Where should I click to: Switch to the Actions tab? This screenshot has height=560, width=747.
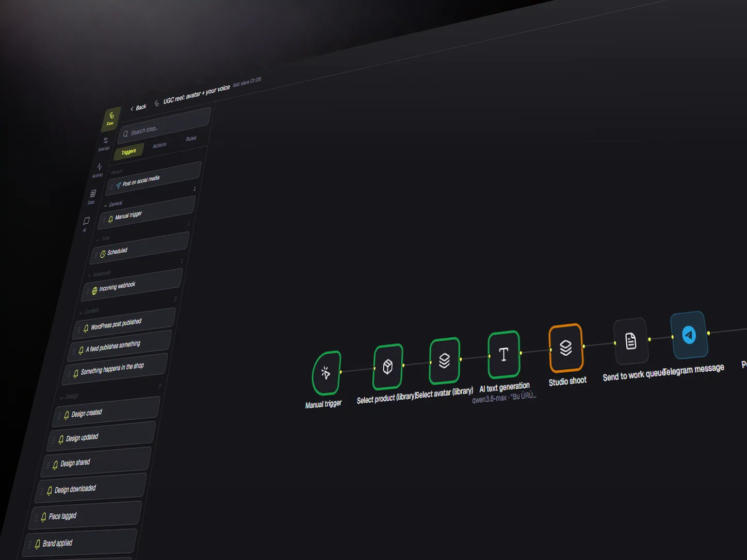159,145
